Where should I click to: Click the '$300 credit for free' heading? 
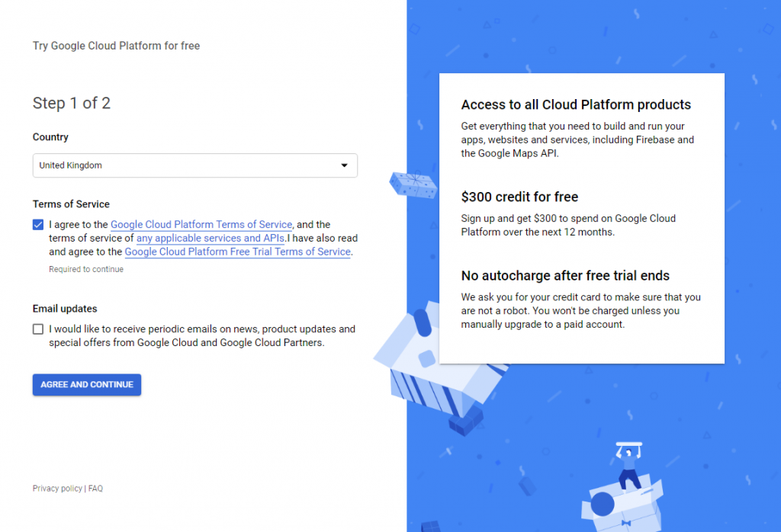pos(519,197)
